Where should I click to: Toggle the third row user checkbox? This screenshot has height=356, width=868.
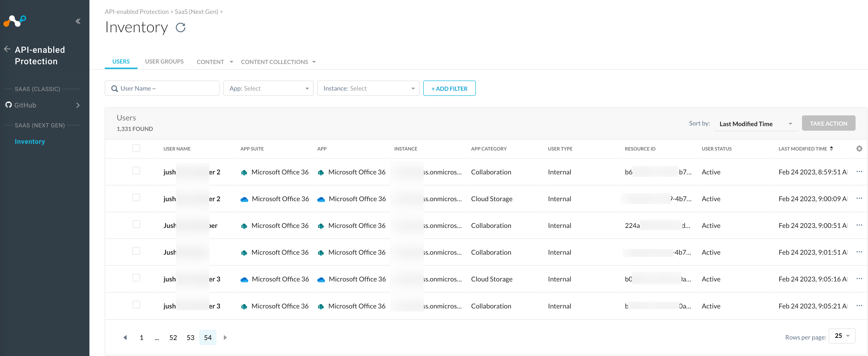[136, 225]
